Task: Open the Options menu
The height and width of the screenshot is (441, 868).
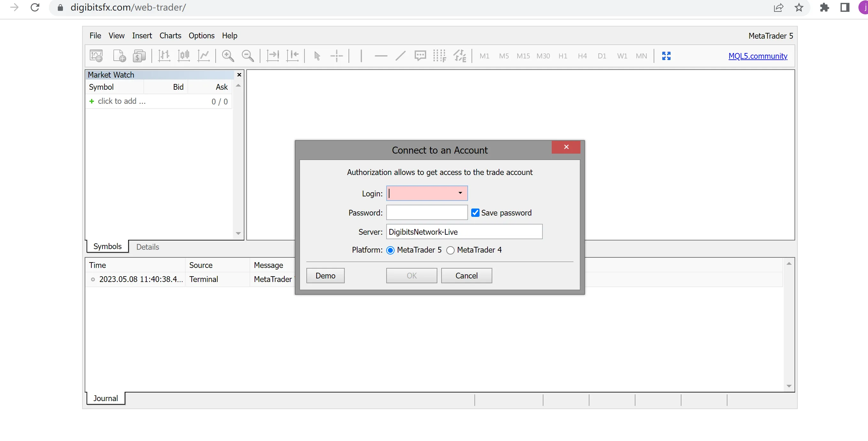Action: pos(202,35)
